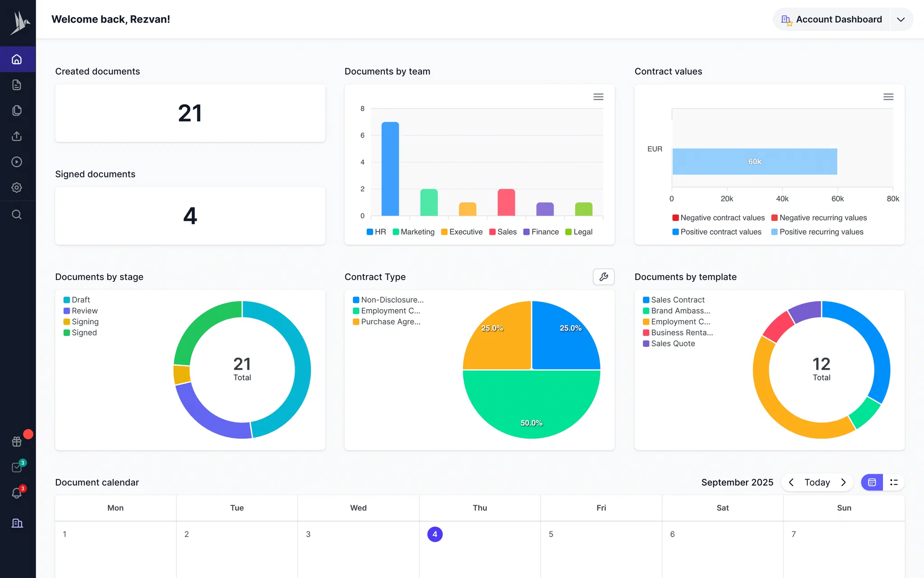Click the tall blue HR bar

(390, 169)
